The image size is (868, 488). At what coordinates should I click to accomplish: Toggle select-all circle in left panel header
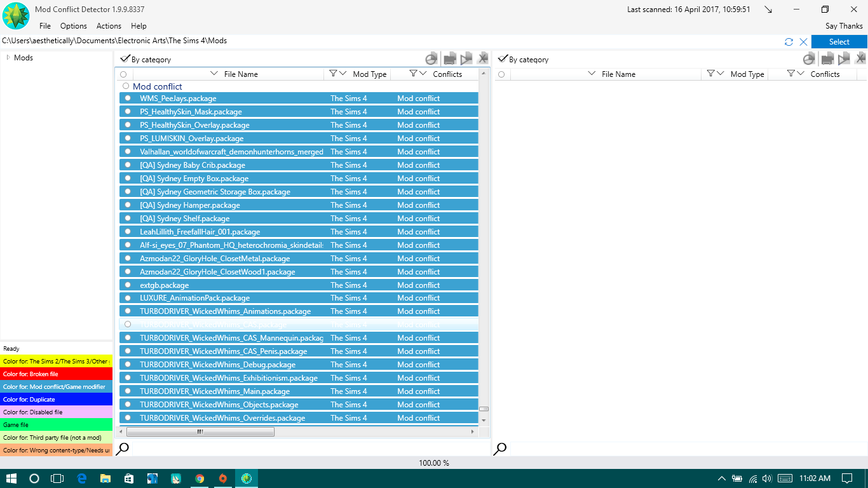[x=123, y=74]
